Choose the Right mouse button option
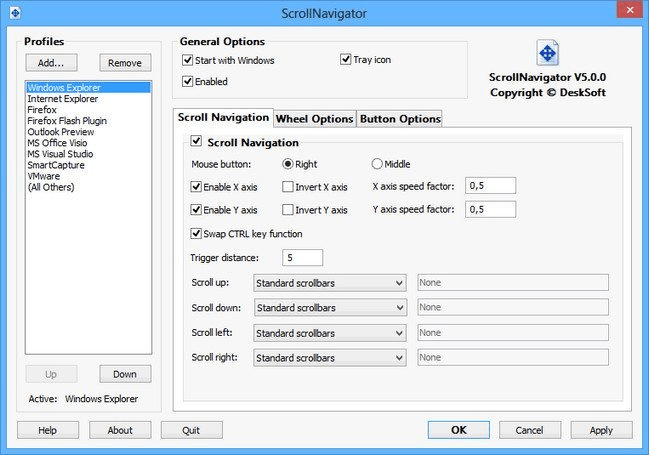 click(x=288, y=164)
